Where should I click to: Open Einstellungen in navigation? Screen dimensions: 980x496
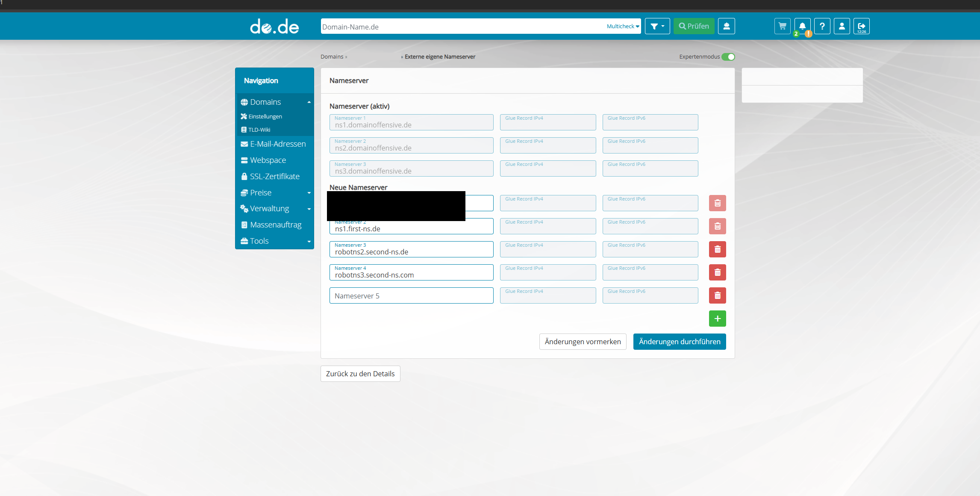(x=261, y=116)
